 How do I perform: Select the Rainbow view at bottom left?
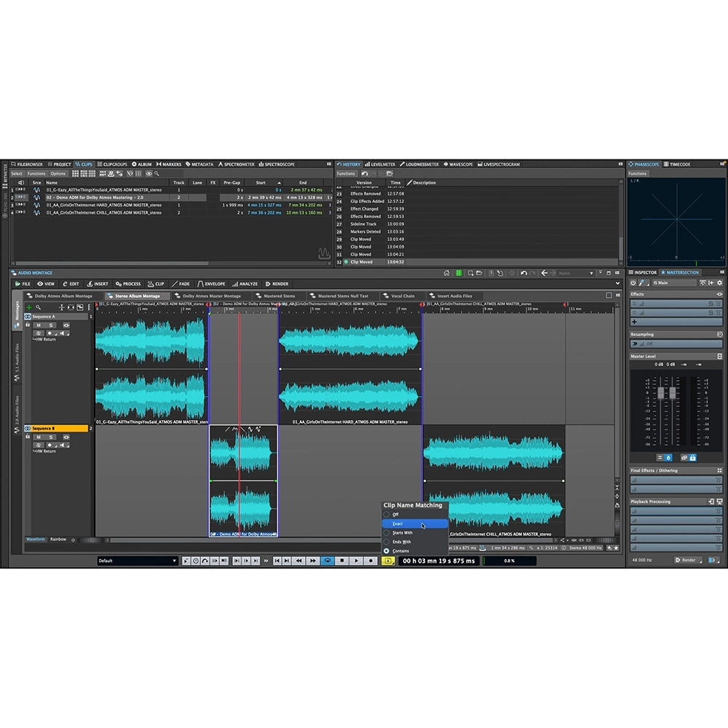(x=60, y=539)
